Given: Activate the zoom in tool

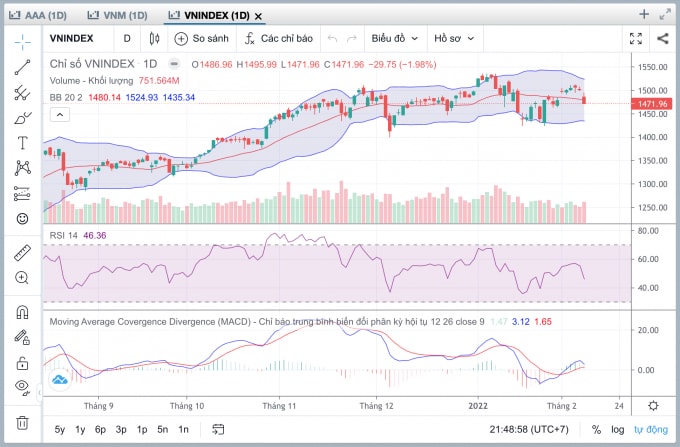Looking at the screenshot, I should click(23, 277).
